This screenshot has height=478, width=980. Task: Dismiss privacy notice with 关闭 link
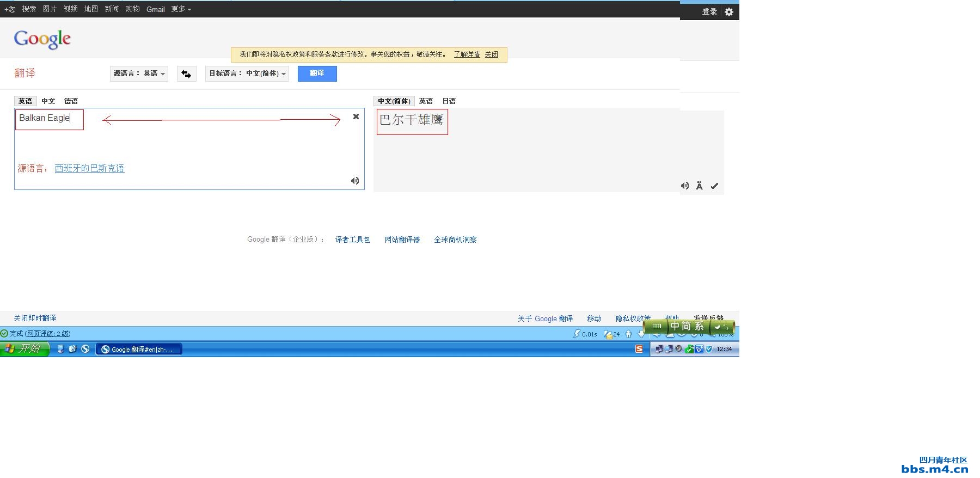click(x=491, y=54)
